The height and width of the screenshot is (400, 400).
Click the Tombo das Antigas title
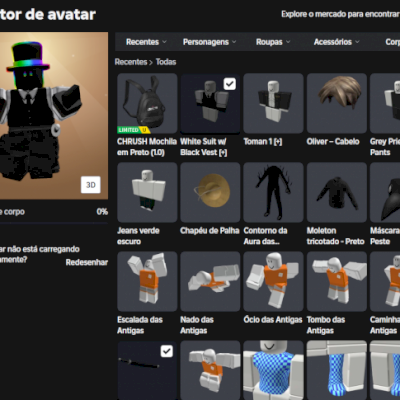pyautogui.click(x=325, y=325)
